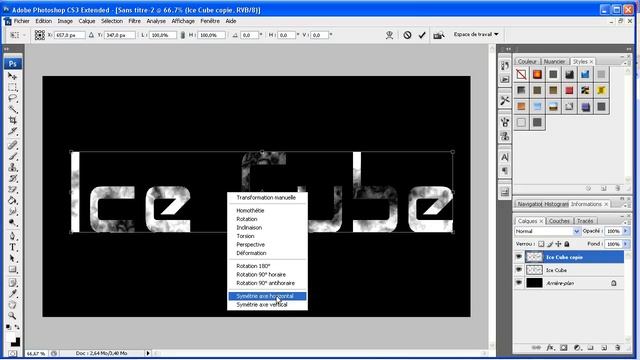
Task: Select the Hand tool
Action: 13,305
